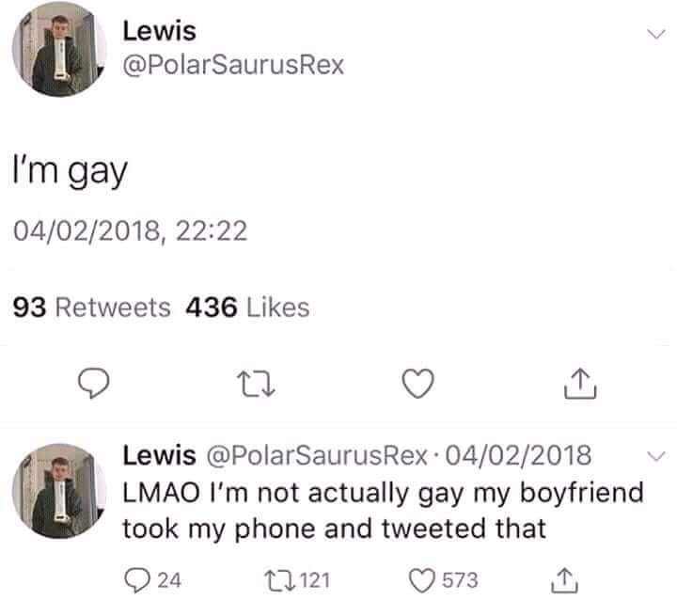Click the 04/02/2018 date on reply
Viewport: 677px width, 616px height.
pyautogui.click(x=518, y=455)
